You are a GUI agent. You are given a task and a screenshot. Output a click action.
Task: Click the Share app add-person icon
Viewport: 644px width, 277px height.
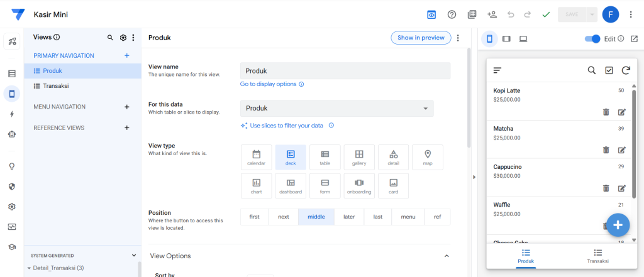coord(492,14)
